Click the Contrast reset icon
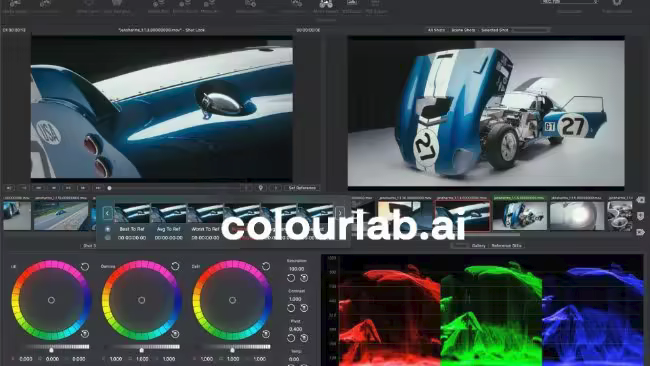Screen dimensions: 650x366 click(291, 308)
